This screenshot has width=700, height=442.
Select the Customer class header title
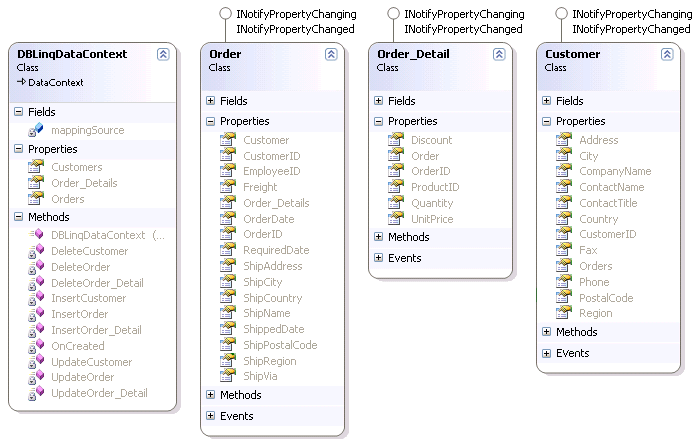click(x=572, y=54)
